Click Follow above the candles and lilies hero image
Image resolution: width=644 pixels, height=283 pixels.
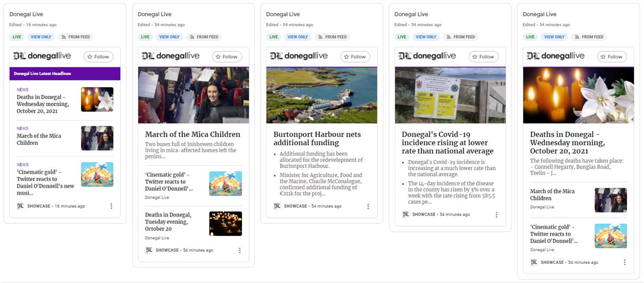[x=612, y=57]
